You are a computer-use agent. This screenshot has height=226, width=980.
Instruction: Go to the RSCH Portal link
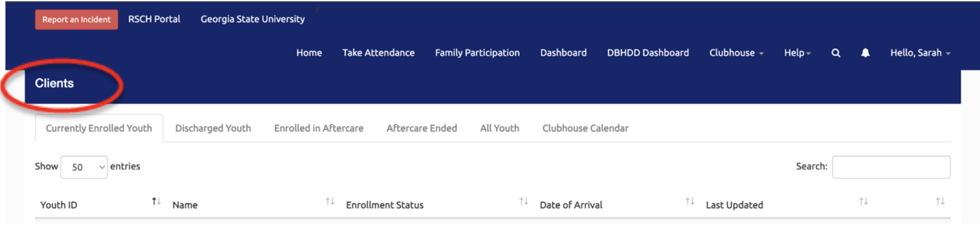154,19
